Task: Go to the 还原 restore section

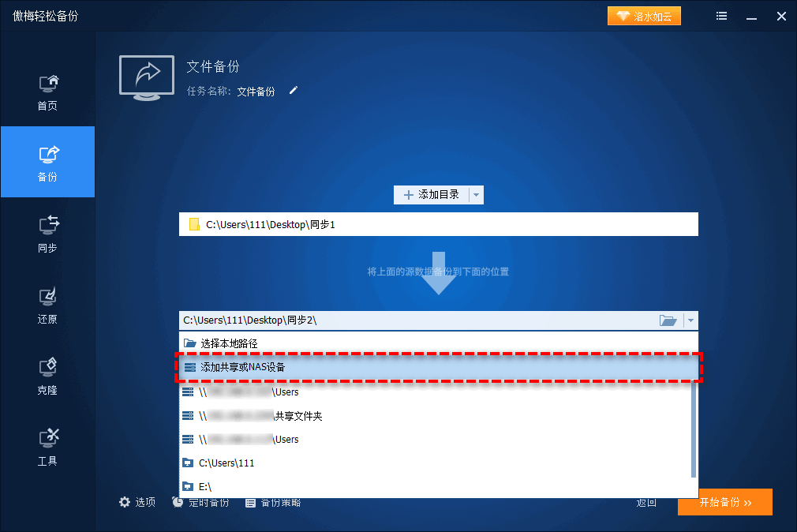Action: tap(48, 305)
